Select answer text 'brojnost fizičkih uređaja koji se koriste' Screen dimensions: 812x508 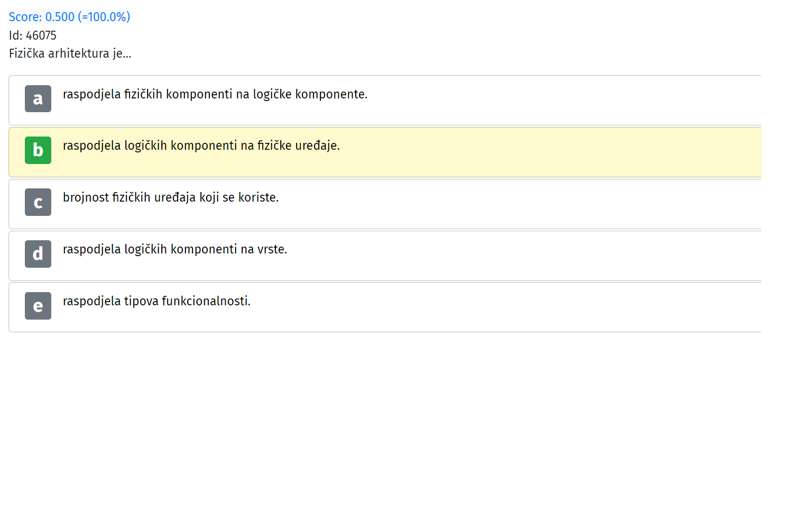[x=171, y=197]
